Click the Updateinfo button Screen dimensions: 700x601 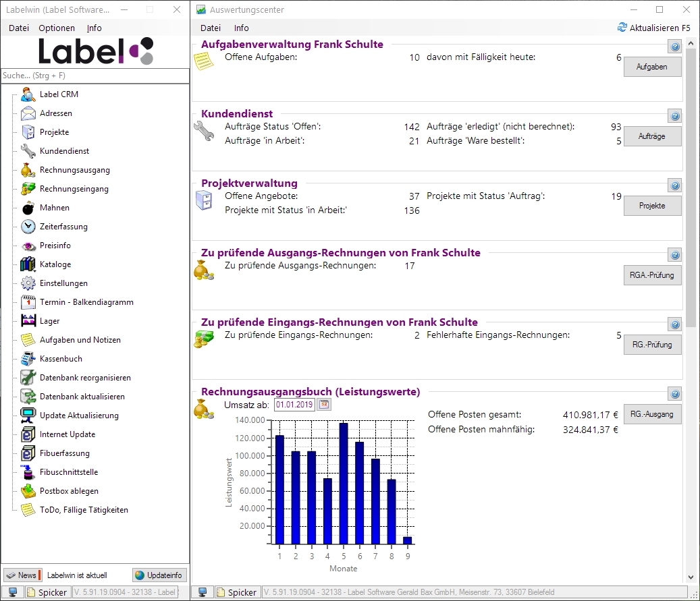pyautogui.click(x=159, y=575)
